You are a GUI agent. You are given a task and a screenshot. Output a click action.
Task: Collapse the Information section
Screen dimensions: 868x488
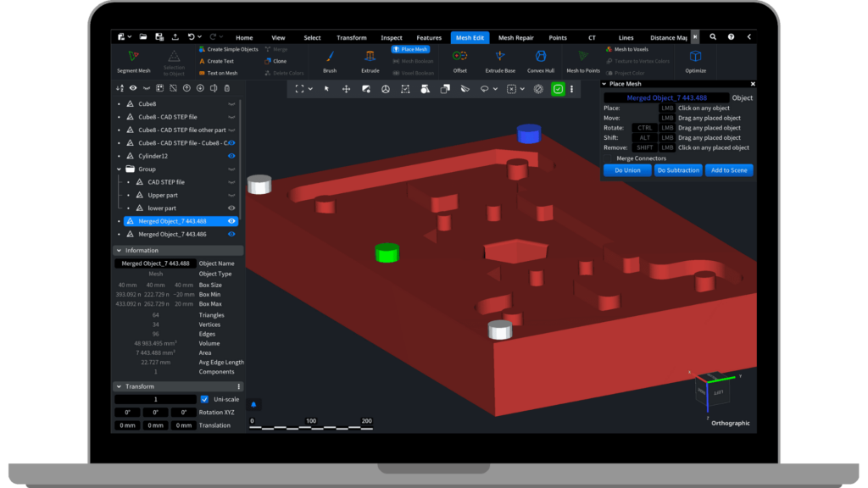click(x=118, y=251)
